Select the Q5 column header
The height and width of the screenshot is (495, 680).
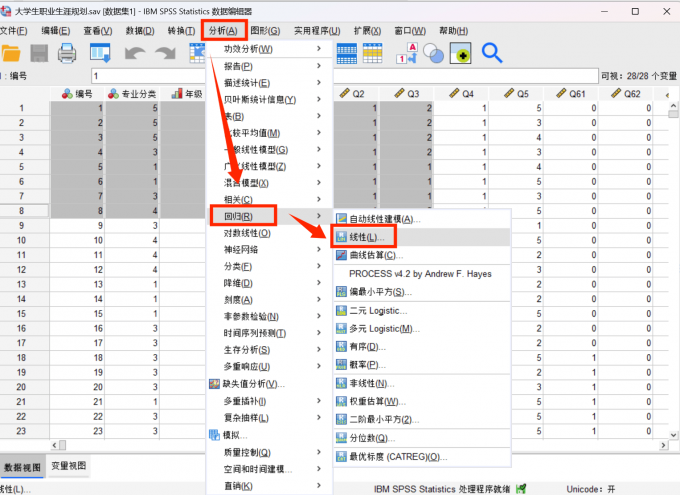pos(516,94)
